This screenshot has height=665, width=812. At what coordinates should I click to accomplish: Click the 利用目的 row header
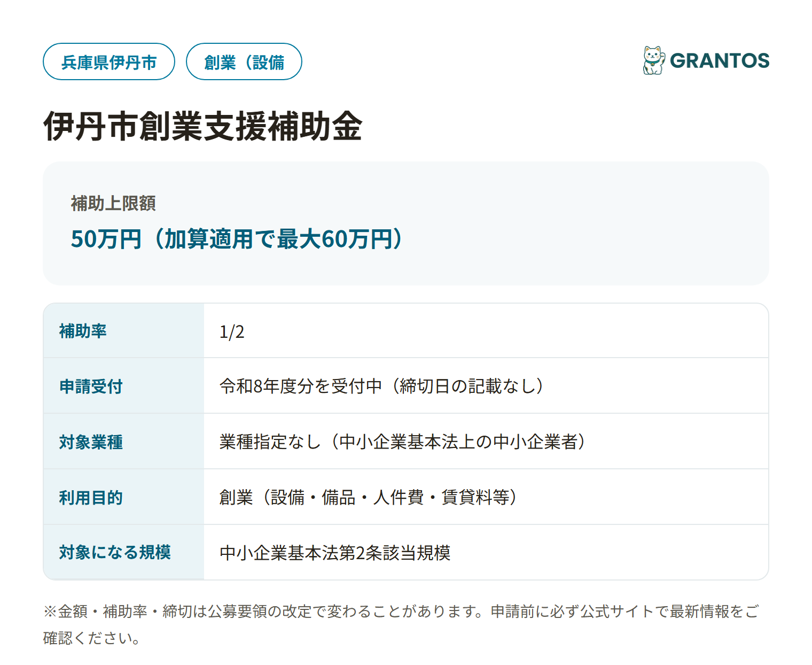click(x=124, y=497)
